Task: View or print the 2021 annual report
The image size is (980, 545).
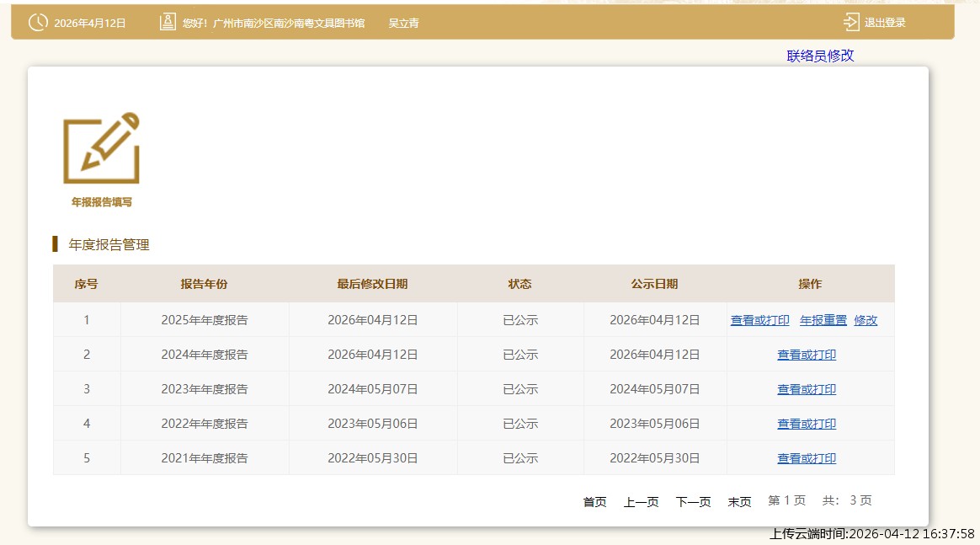Action: click(x=806, y=458)
